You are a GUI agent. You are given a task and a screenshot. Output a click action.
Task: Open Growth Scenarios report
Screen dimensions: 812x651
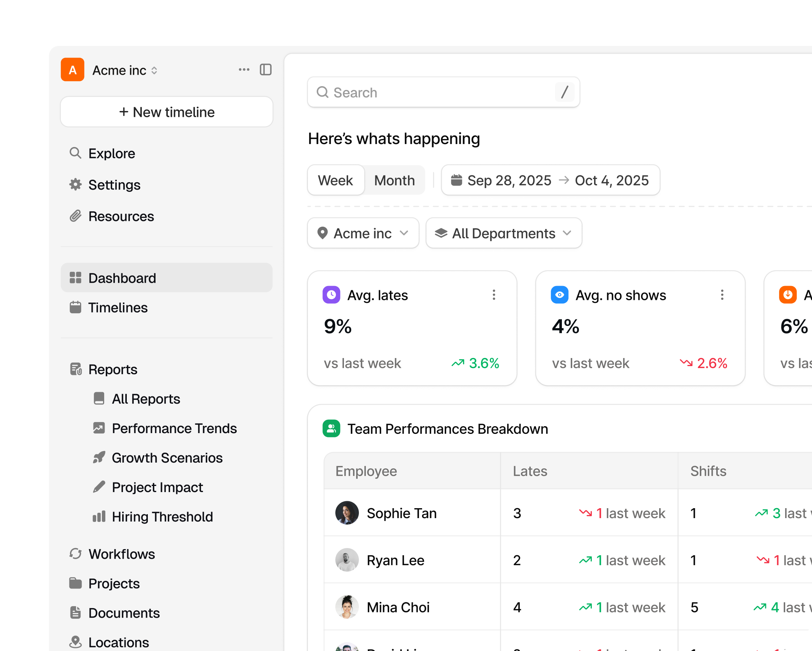[167, 458]
